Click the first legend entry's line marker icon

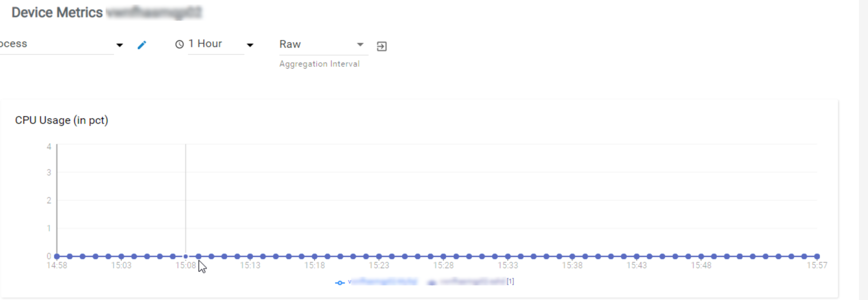(x=340, y=283)
